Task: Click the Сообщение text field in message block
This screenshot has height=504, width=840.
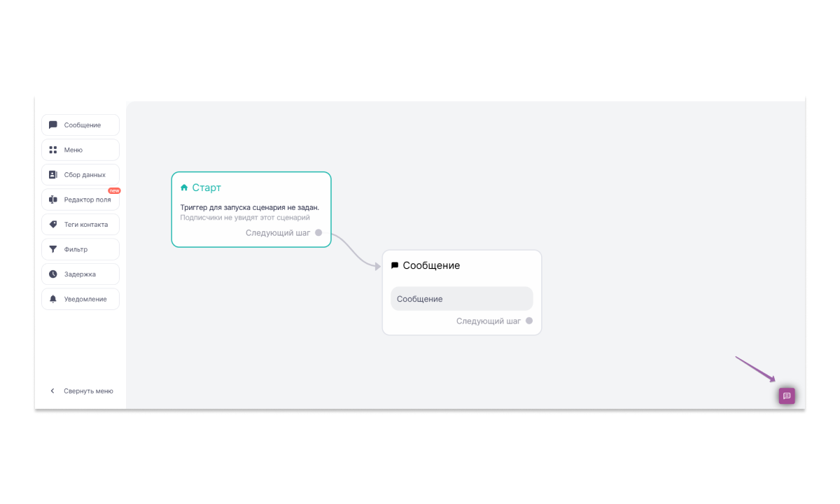Action: tap(461, 299)
